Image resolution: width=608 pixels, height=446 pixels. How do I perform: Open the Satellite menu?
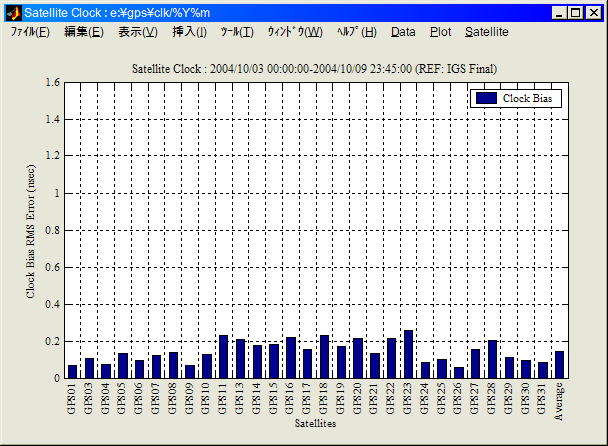[x=486, y=32]
